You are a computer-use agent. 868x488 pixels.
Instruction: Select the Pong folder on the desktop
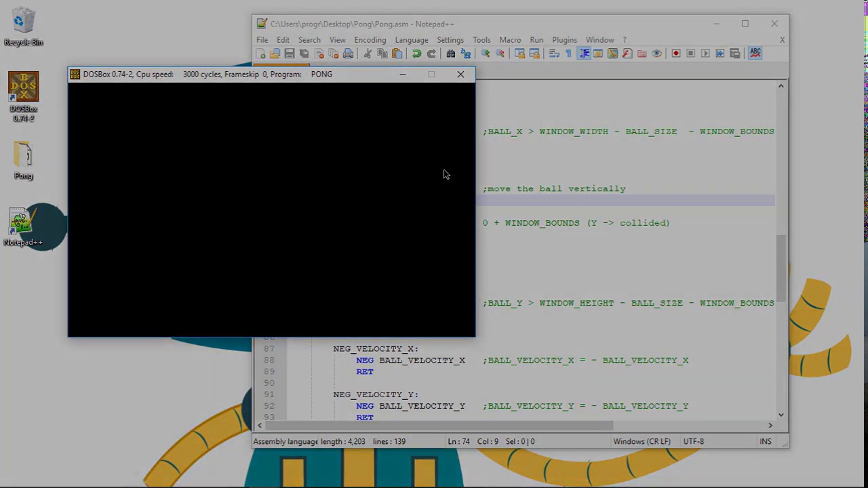23,161
